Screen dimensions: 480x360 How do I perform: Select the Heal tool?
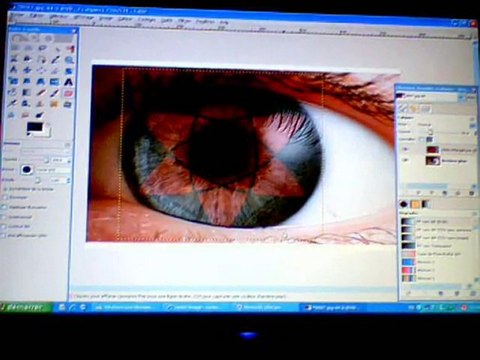click(54, 104)
